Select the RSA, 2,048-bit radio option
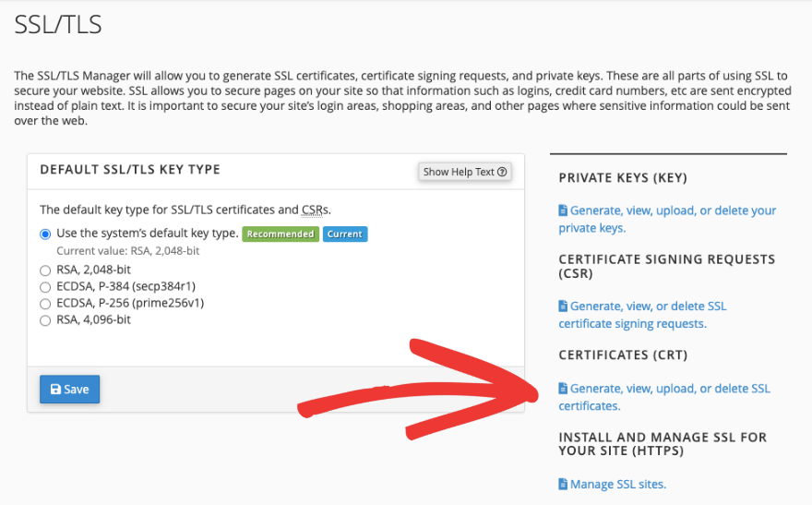This screenshot has width=812, height=505. (45, 271)
